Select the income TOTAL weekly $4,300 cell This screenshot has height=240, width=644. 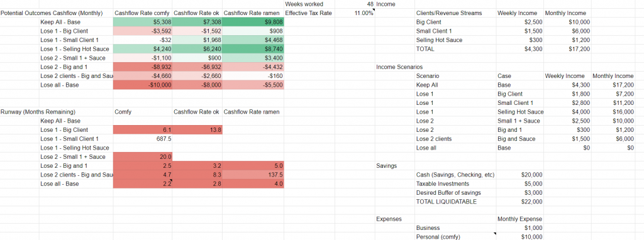coord(520,49)
